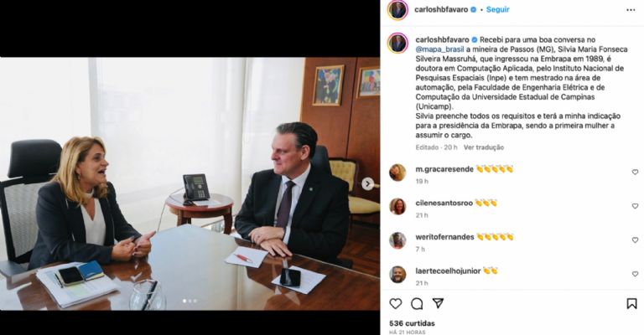
Task: Go to next photo with carousel arrow
Action: coord(367,184)
